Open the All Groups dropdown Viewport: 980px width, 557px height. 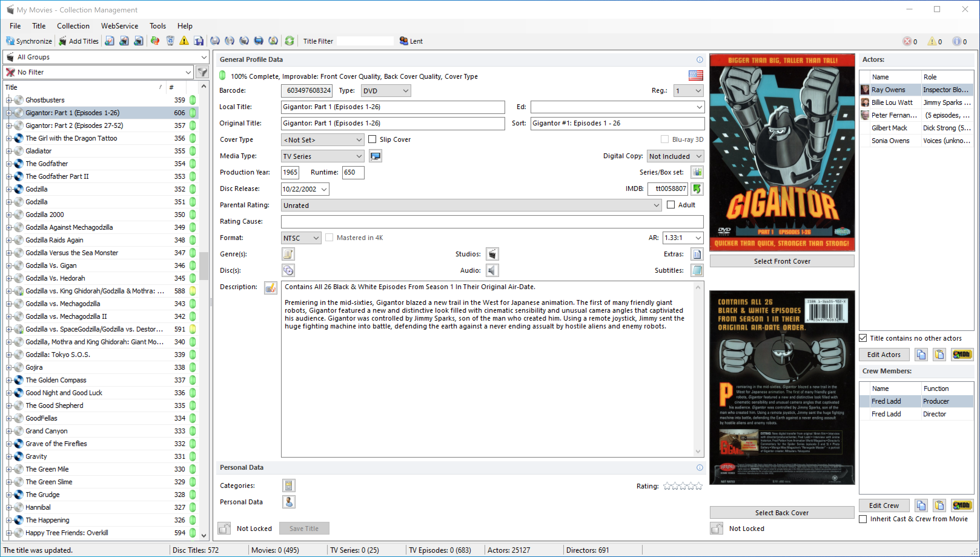click(x=106, y=57)
